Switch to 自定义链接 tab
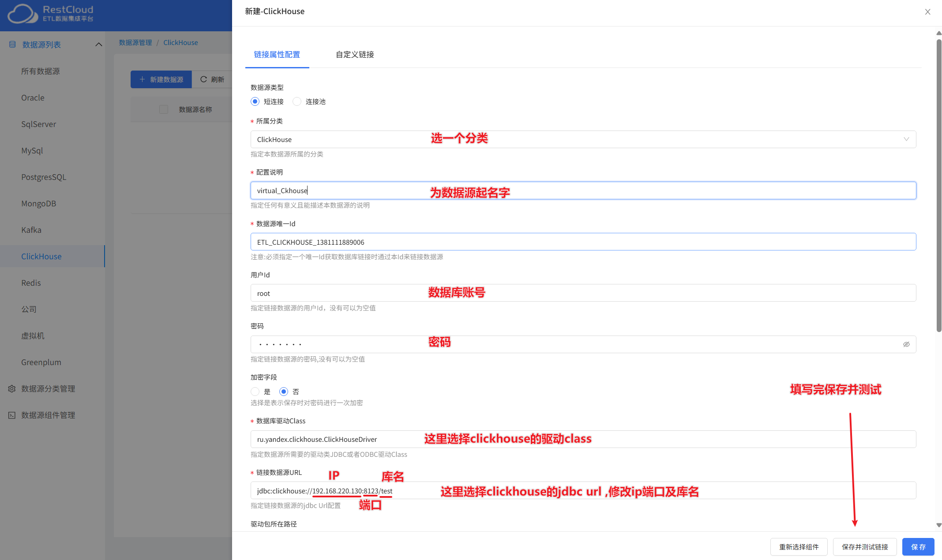The height and width of the screenshot is (560, 942). (x=355, y=55)
